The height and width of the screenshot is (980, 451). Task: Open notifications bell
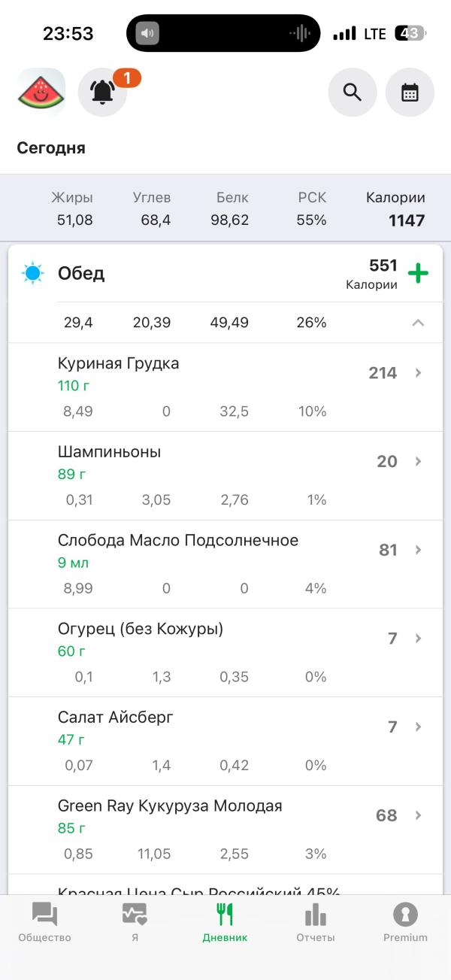(x=103, y=92)
